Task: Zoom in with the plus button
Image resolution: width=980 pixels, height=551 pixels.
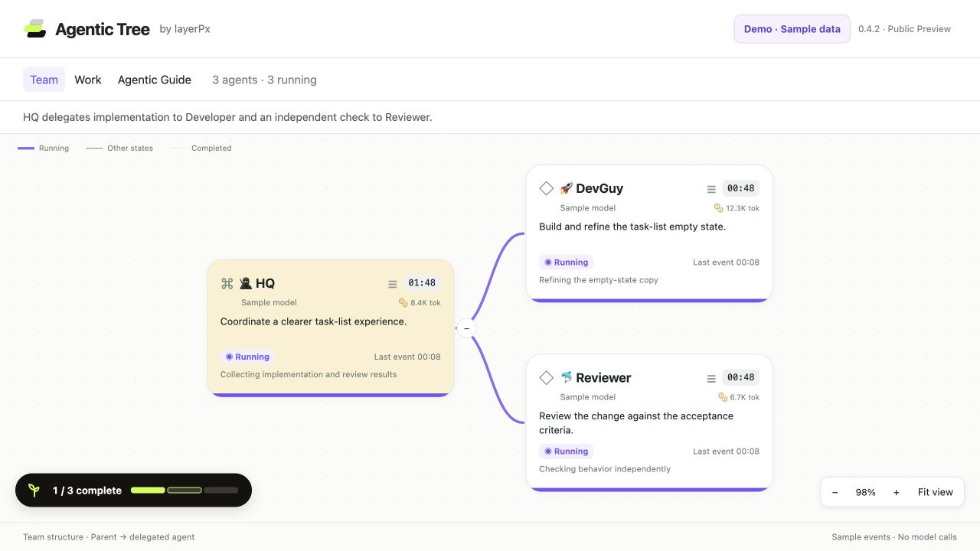Action: [897, 492]
